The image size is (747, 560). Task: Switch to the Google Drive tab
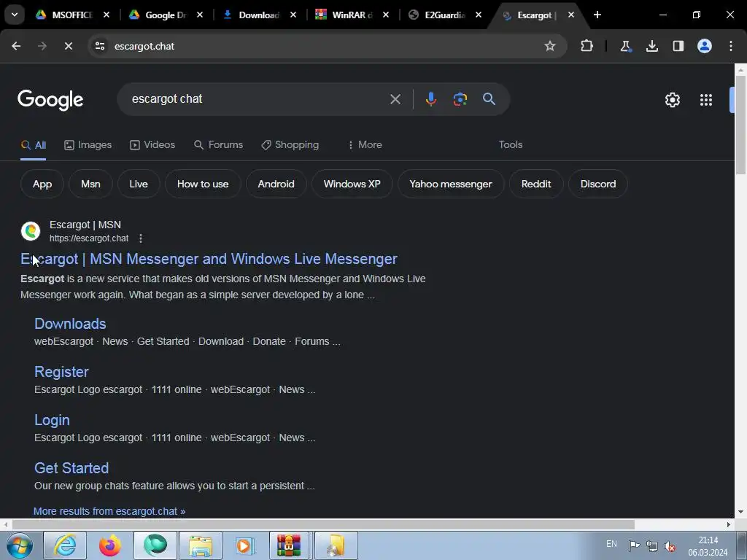click(166, 15)
